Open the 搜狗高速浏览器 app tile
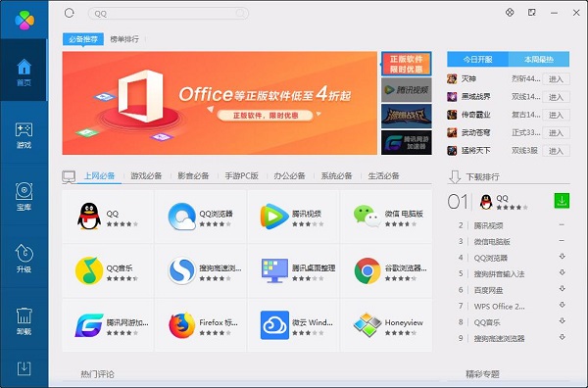Viewport: 588px width, 388px height. tap(201, 270)
